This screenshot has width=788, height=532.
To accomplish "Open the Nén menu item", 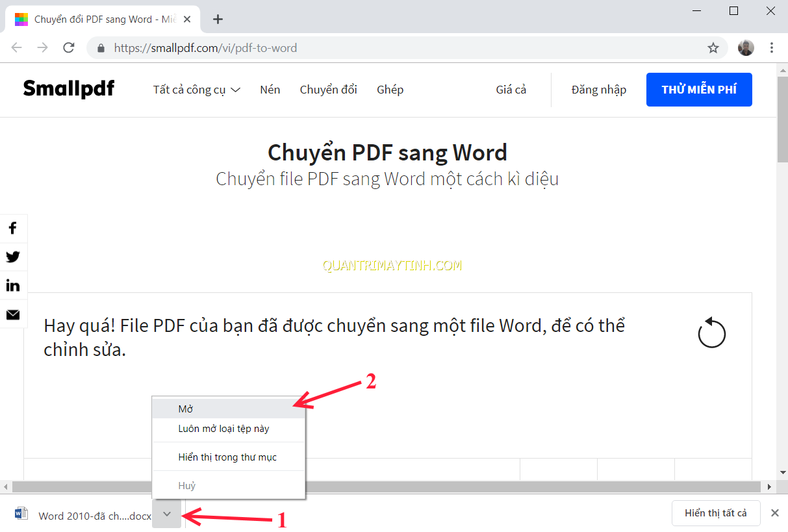I will (x=270, y=90).
